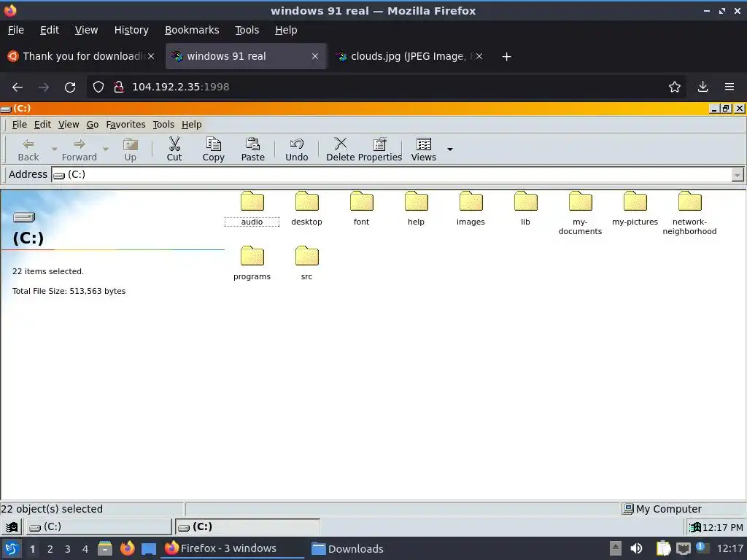The width and height of the screenshot is (747, 560).
Task: Click the volume speaker tray icon
Action: tap(636, 548)
